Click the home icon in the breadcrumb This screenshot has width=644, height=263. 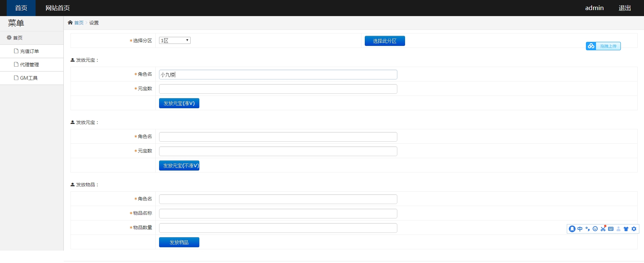[x=70, y=22]
